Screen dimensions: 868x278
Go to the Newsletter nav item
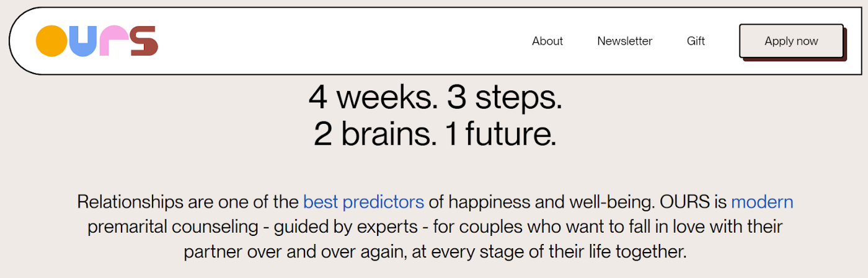click(x=625, y=41)
